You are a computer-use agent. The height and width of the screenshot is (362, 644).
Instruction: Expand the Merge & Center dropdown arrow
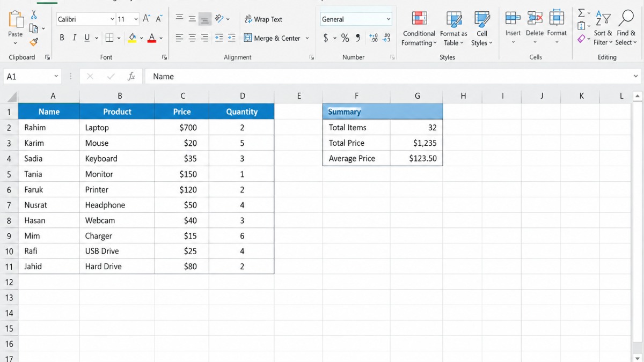click(308, 39)
